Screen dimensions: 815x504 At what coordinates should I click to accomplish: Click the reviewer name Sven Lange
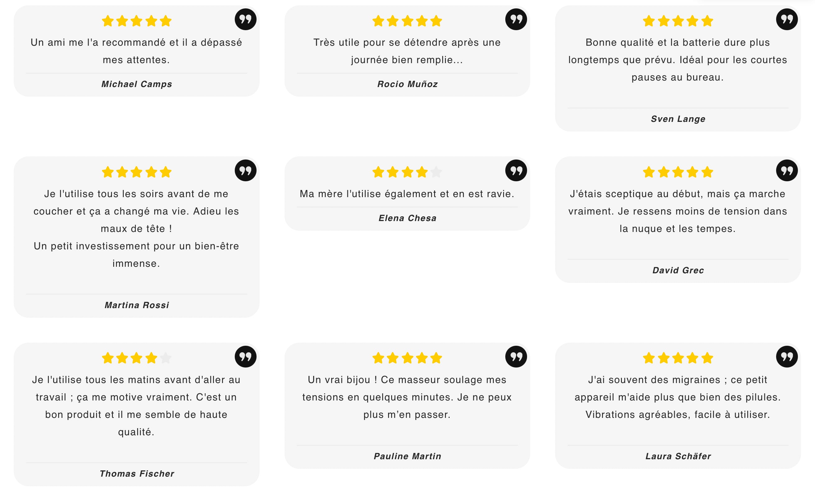[678, 119]
